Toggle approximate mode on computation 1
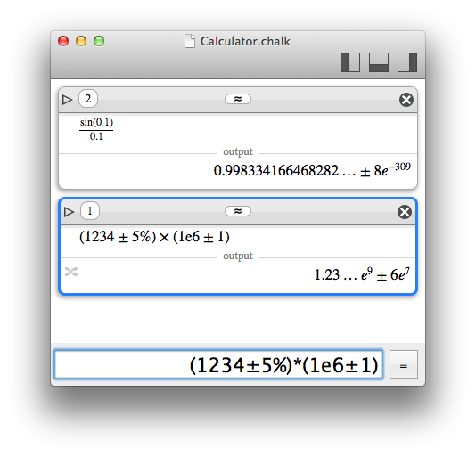 (238, 211)
